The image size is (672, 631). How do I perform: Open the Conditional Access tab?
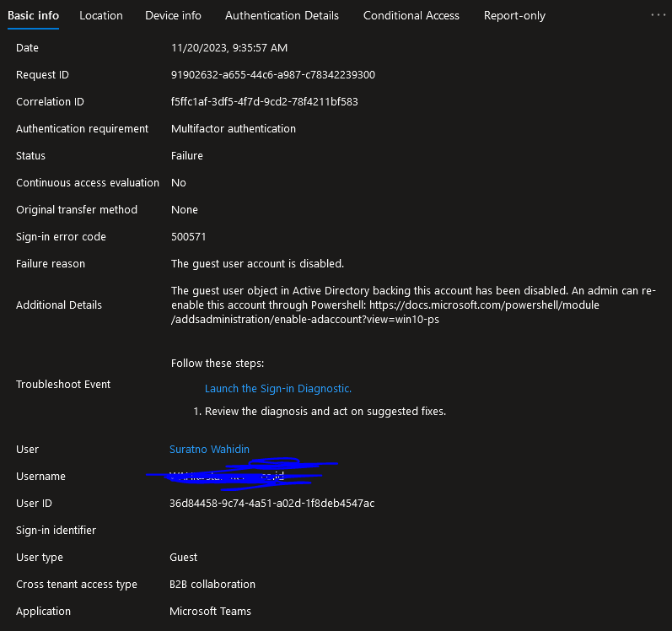[411, 15]
